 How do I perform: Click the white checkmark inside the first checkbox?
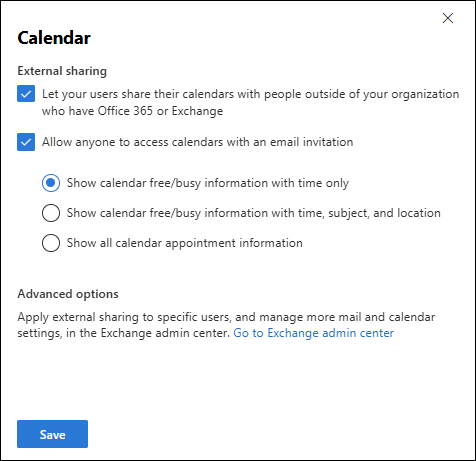[26, 94]
